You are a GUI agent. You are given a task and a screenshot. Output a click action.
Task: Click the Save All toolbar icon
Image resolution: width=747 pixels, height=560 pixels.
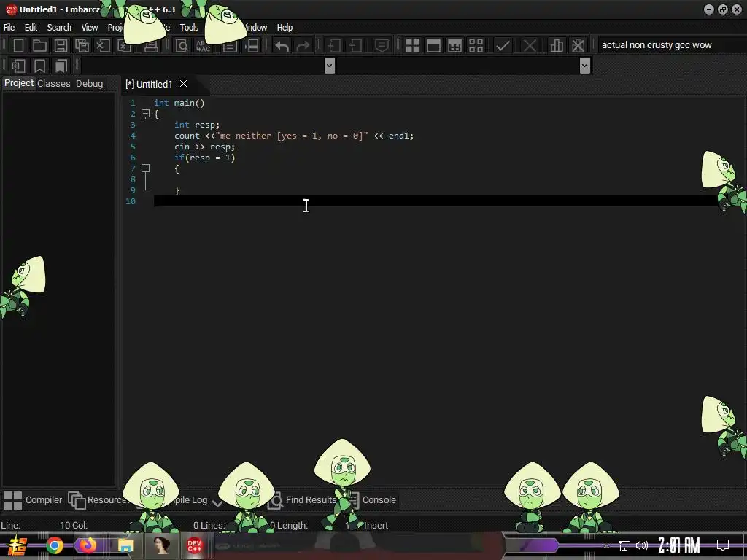(82, 46)
